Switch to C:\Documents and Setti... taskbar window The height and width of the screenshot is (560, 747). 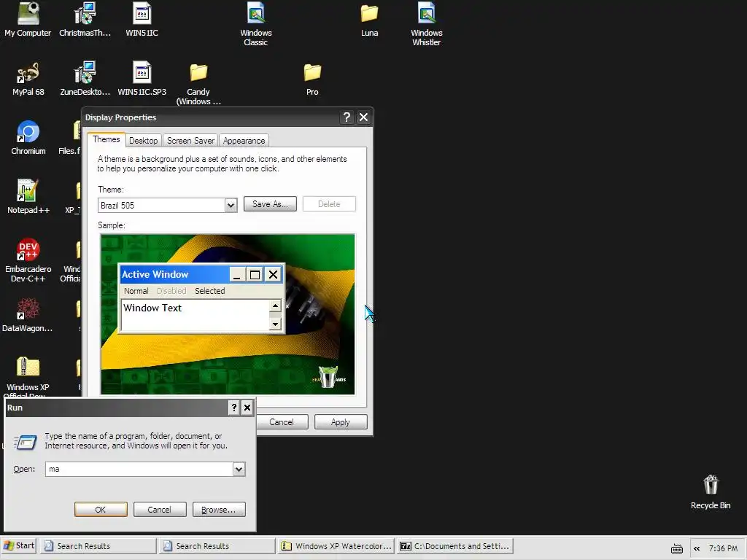pyautogui.click(x=455, y=545)
